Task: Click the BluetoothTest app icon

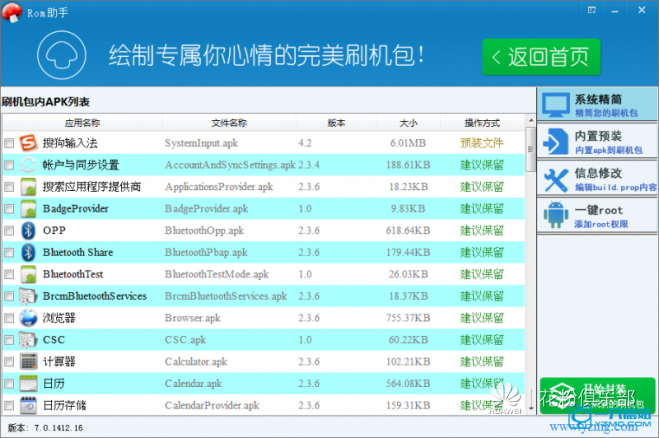Action: (x=29, y=274)
